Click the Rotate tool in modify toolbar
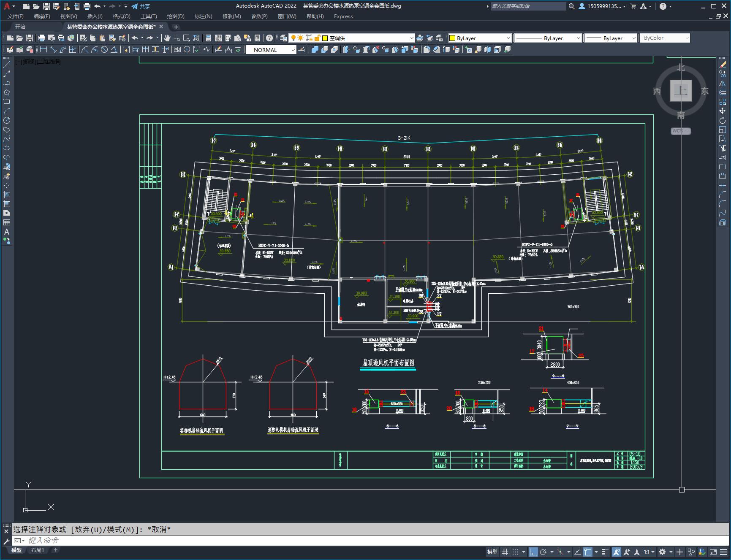731x560 pixels. 723,120
